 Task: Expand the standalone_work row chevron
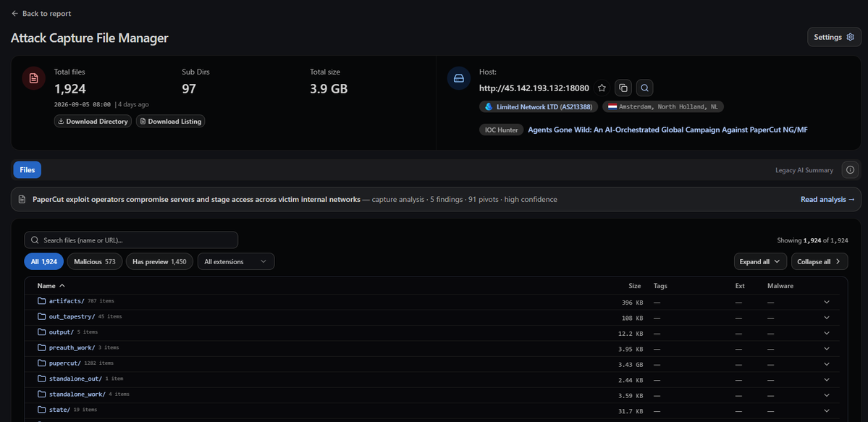[x=827, y=395]
